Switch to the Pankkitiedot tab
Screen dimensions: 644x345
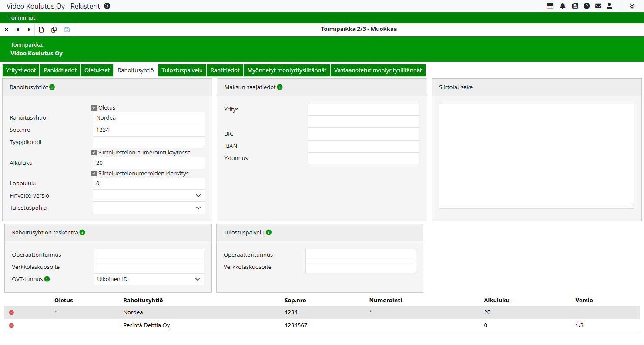coord(60,70)
